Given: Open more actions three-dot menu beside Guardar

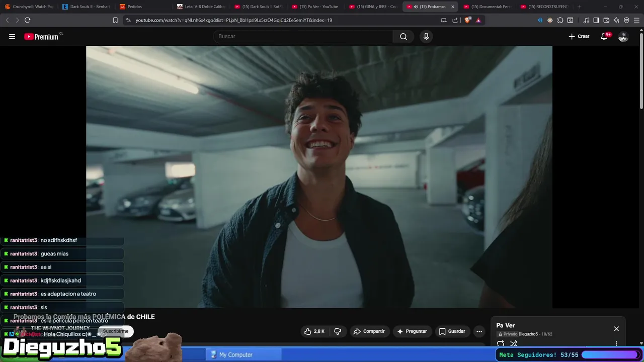Looking at the screenshot, I should (479, 331).
